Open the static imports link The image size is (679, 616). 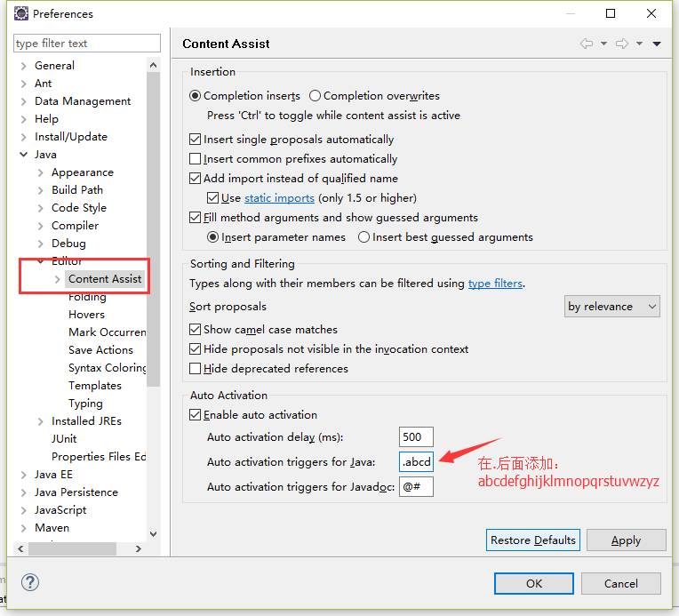pos(279,198)
